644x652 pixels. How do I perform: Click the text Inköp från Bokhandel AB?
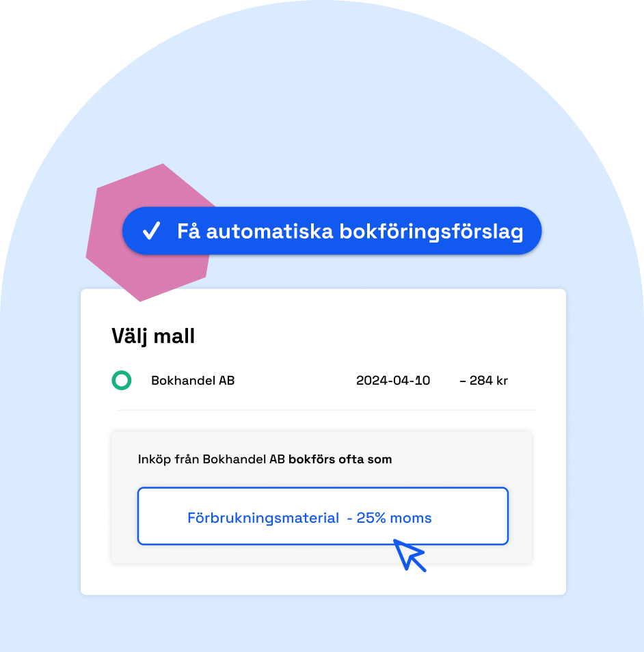[211, 459]
